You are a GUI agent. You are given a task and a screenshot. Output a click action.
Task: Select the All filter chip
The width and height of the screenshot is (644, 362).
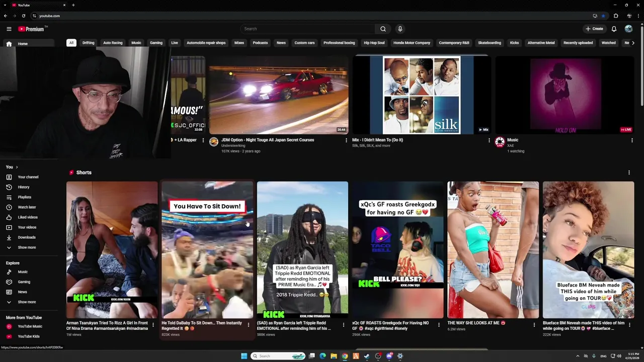[71, 43]
